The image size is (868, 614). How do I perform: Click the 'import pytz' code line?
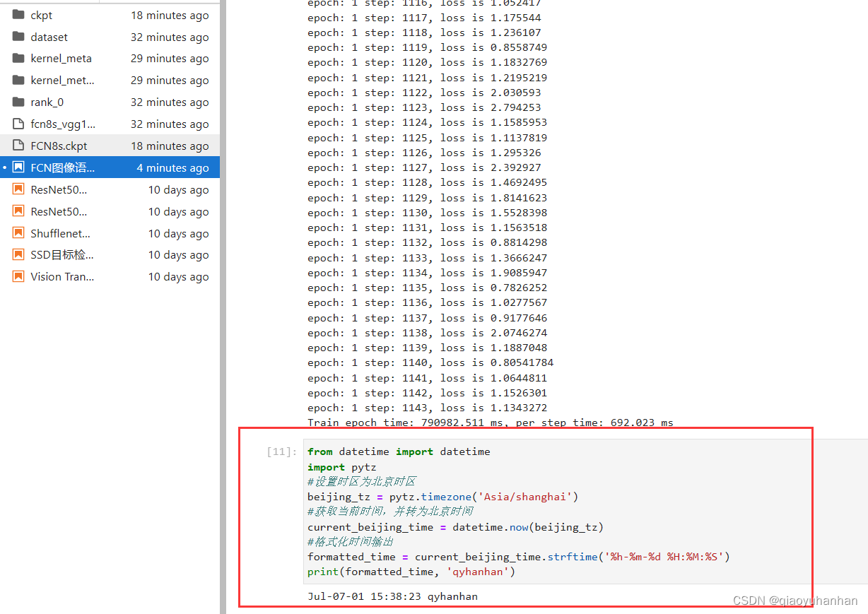coord(342,467)
